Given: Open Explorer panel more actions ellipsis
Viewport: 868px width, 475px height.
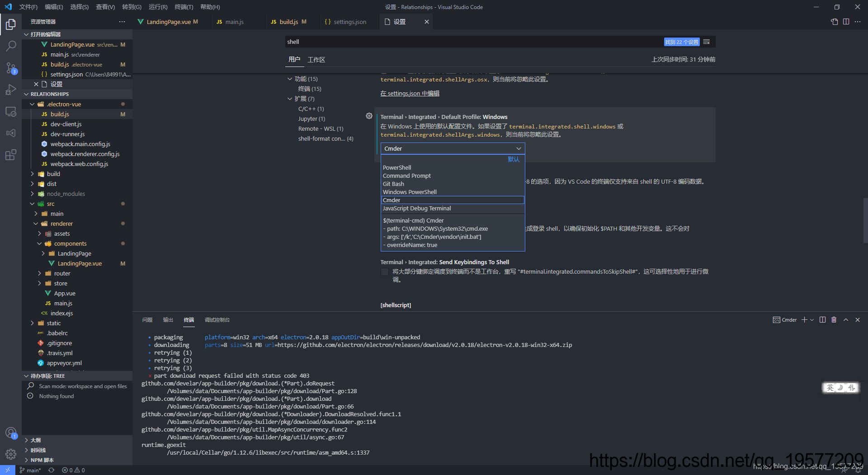Looking at the screenshot, I should click(122, 22).
